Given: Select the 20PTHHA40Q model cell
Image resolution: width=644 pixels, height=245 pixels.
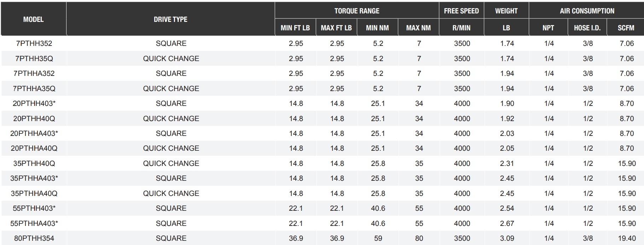Looking at the screenshot, I should (x=34, y=148).
